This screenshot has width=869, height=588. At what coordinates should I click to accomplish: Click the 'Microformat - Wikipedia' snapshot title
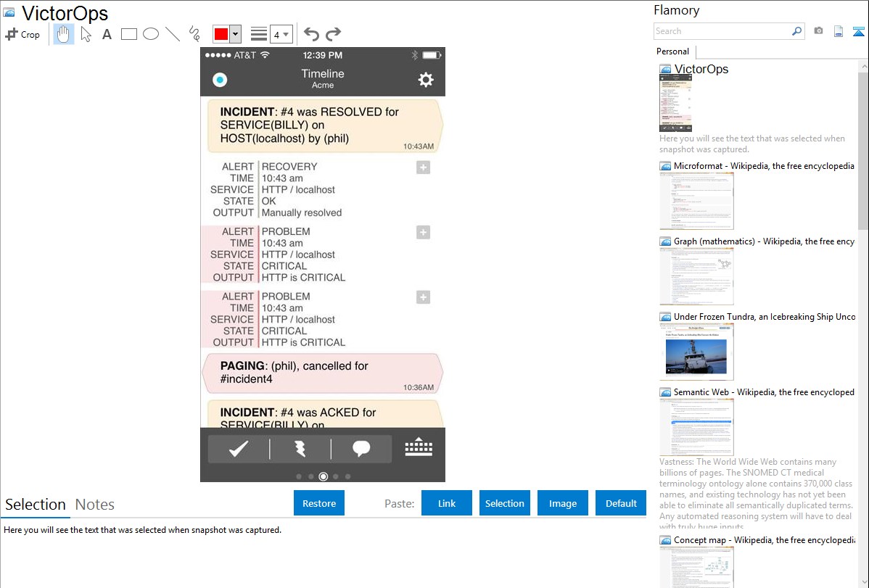[x=764, y=166]
